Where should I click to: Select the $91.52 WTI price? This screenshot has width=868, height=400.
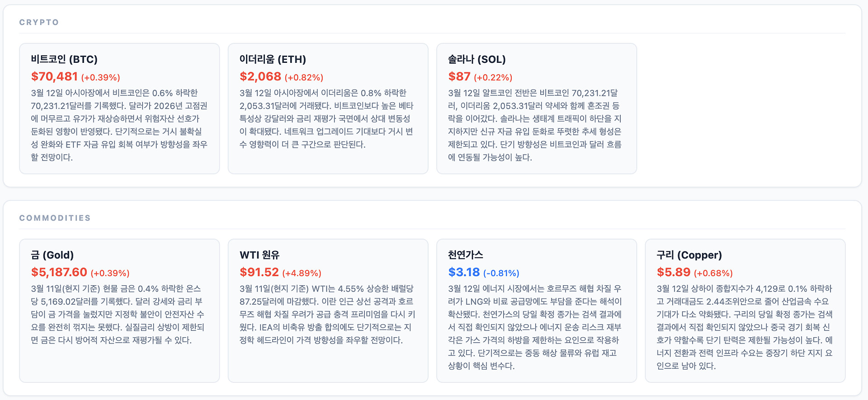click(259, 273)
